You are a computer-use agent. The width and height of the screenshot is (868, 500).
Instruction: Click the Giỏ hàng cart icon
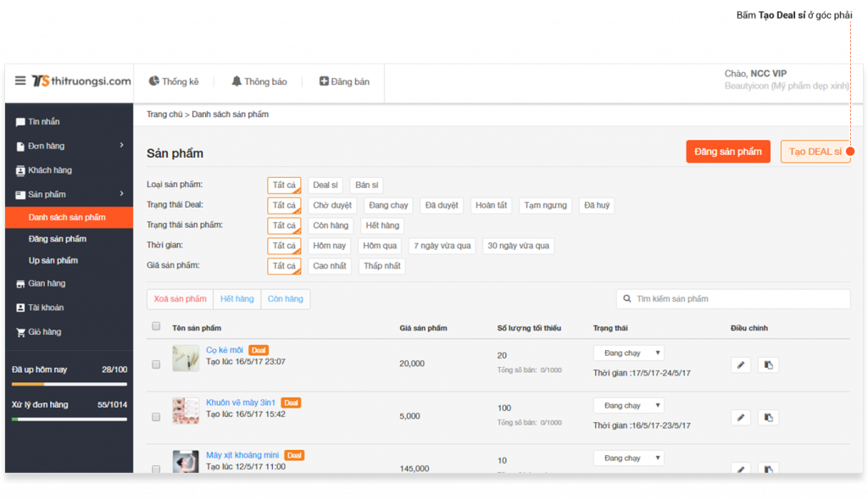[20, 332]
